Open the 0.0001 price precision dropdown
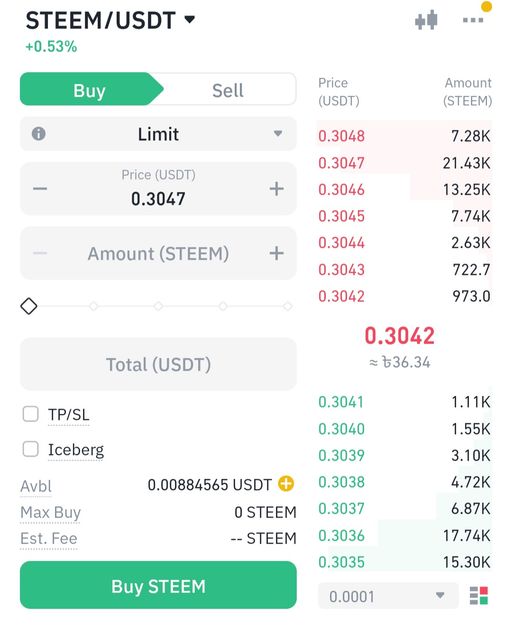This screenshot has width=512, height=640. (387, 596)
